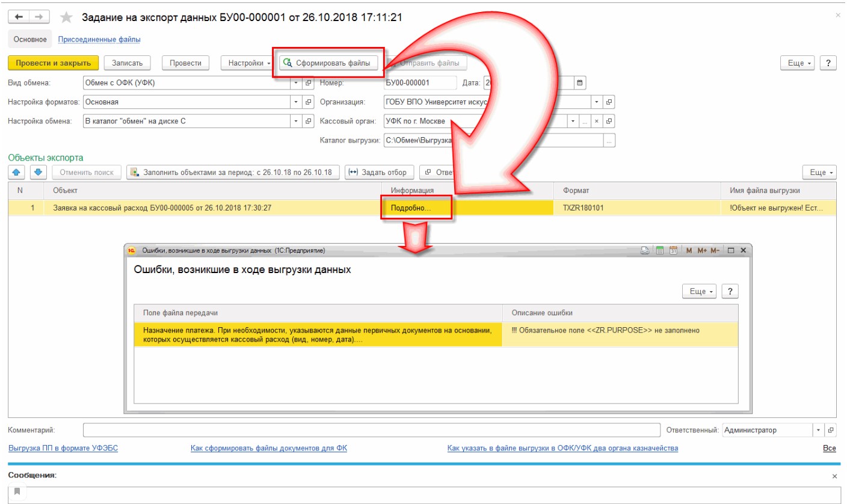Click the M+ button in error dialog
This screenshot has height=504, width=847.
pyautogui.click(x=701, y=250)
